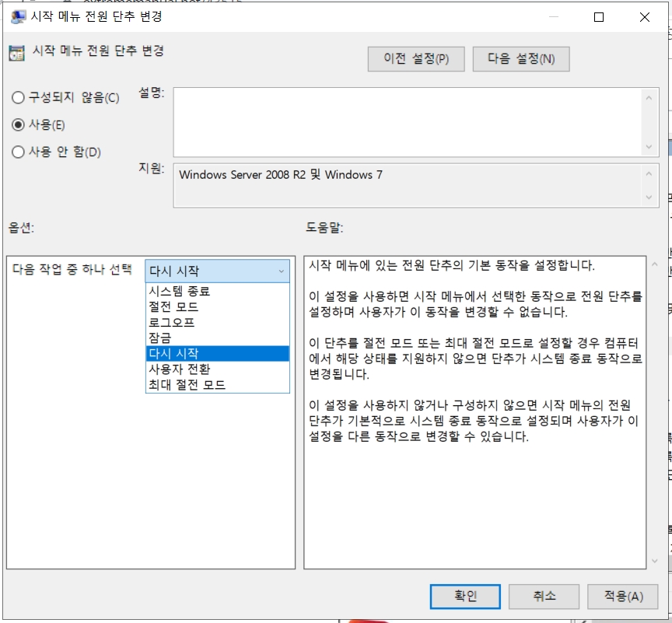Click the 다음 설정(N) button
This screenshot has width=672, height=623.
point(521,58)
